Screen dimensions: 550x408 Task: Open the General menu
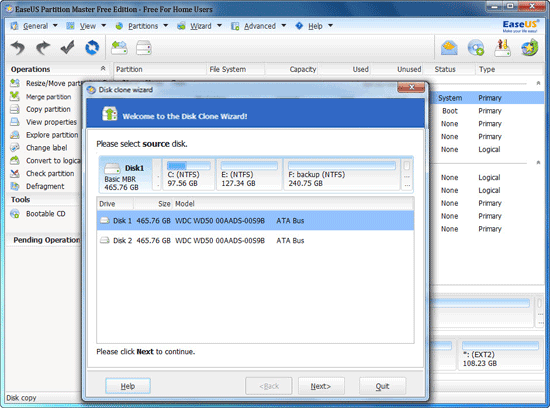[35, 26]
